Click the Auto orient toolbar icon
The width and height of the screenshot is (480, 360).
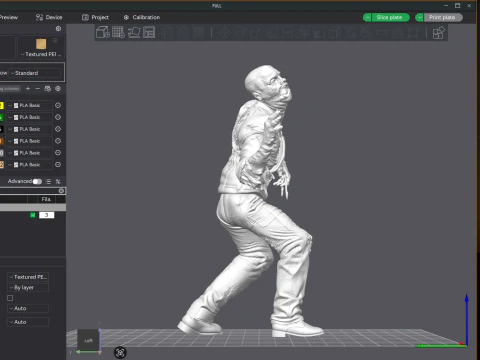pyautogui.click(x=134, y=32)
